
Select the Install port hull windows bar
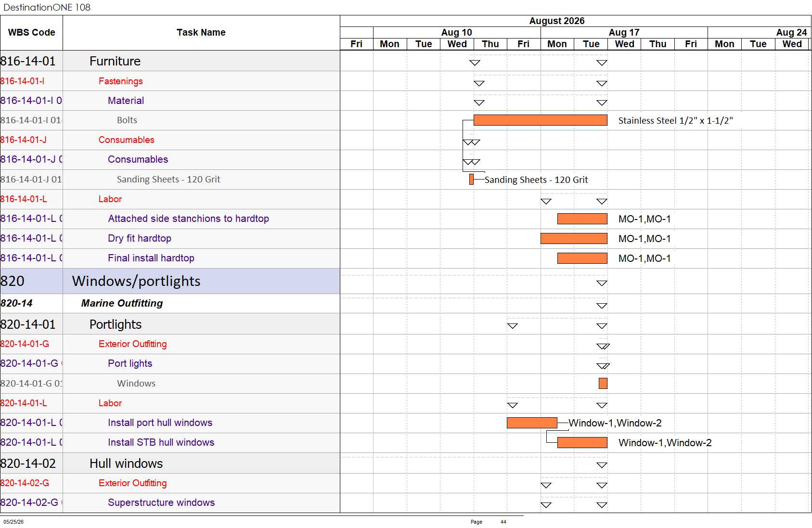pos(532,423)
